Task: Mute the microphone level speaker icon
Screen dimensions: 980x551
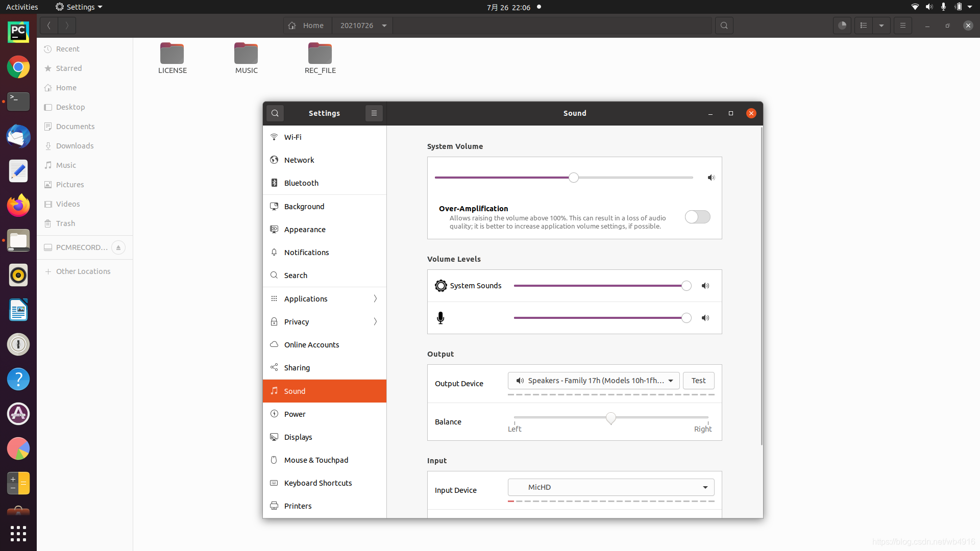Action: coord(705,318)
